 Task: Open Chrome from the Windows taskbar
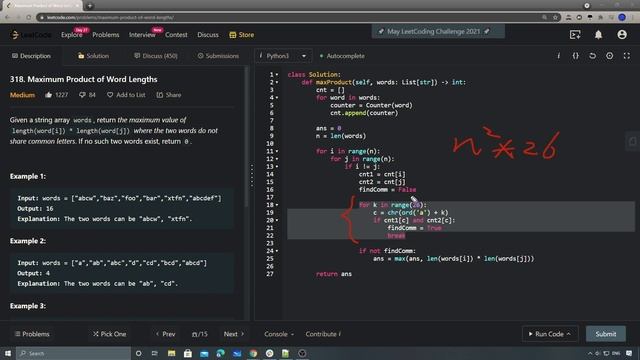(253, 353)
